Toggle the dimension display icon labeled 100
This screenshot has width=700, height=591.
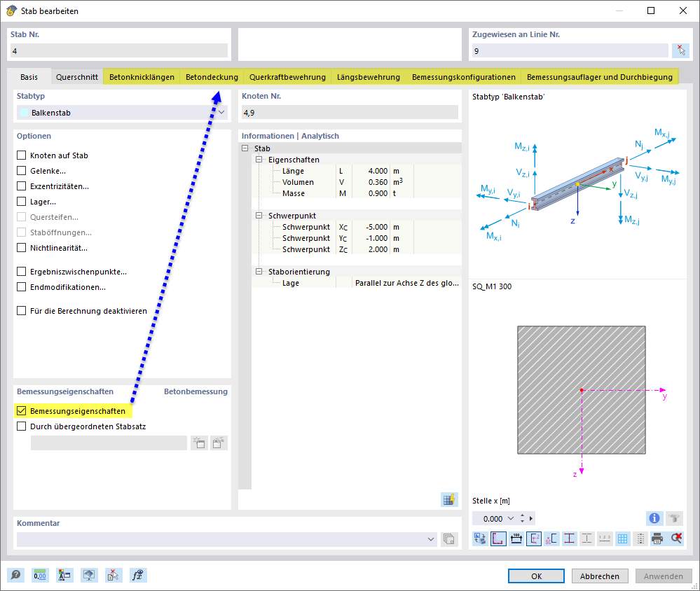[x=516, y=538]
